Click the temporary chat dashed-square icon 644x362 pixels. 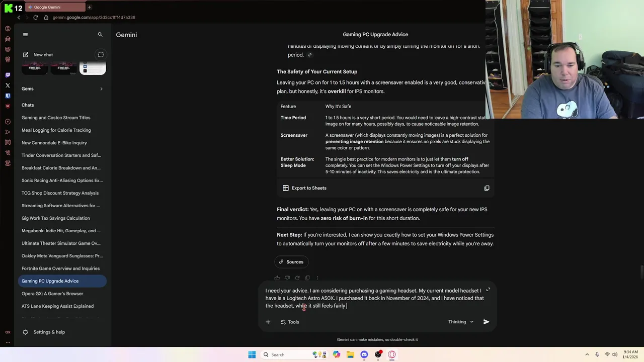point(101,55)
